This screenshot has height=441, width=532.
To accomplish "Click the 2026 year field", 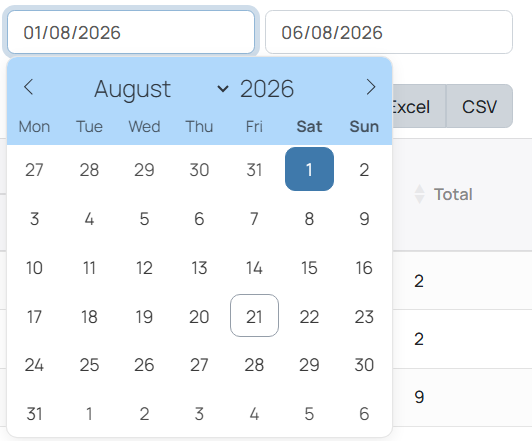I will pyautogui.click(x=267, y=89).
